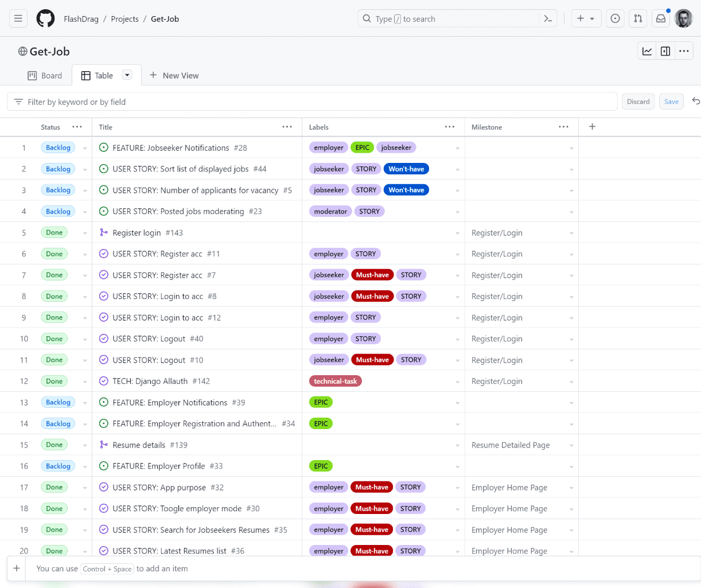Click Done status in Logout #40 row

tap(54, 338)
